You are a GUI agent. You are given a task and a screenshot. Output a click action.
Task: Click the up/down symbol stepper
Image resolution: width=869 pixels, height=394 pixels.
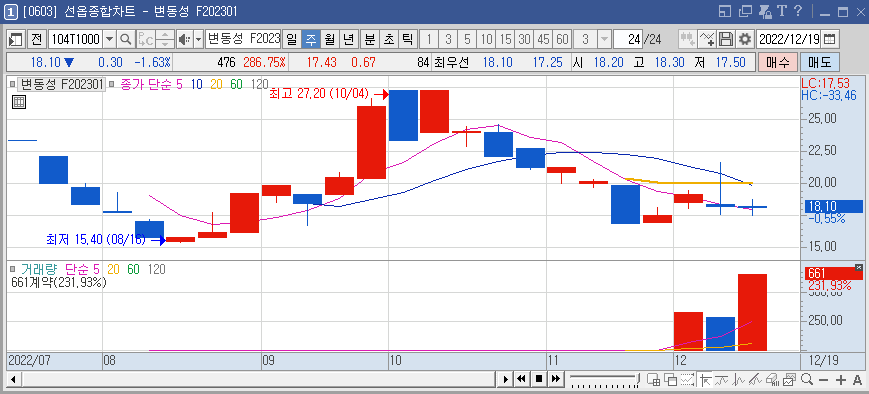165,39
